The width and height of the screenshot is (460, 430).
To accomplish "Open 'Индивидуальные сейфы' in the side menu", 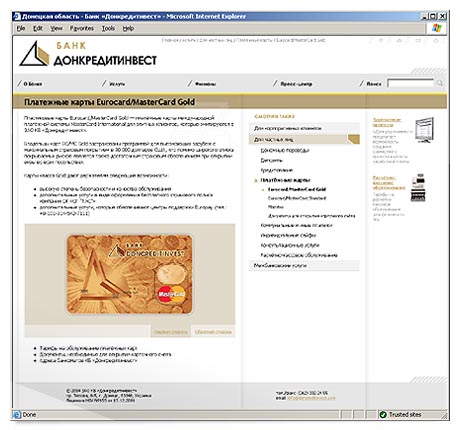I will click(288, 235).
